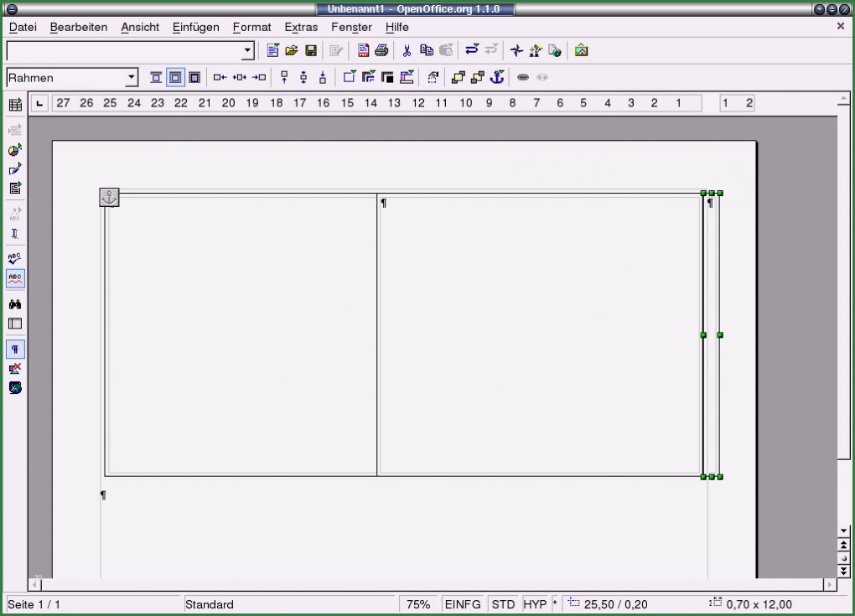Click the HYP hyperlink mode field
This screenshot has height=616, width=855.
[x=534, y=604]
